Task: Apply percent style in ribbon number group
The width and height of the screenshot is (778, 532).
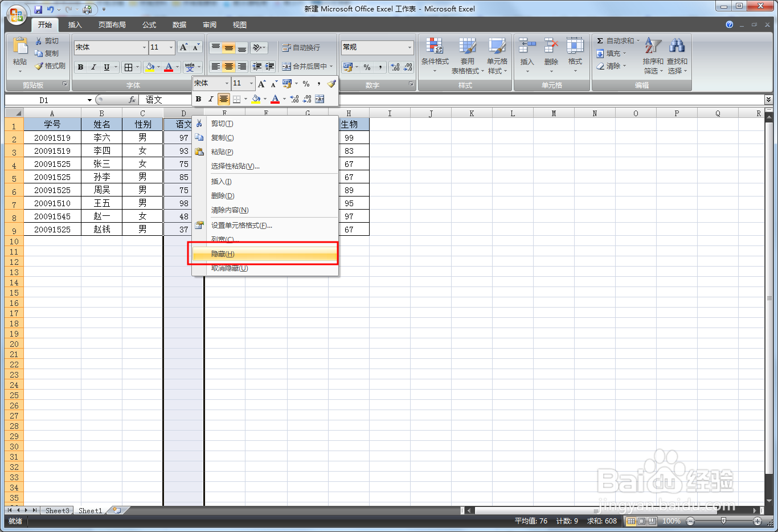Action: coord(367,67)
